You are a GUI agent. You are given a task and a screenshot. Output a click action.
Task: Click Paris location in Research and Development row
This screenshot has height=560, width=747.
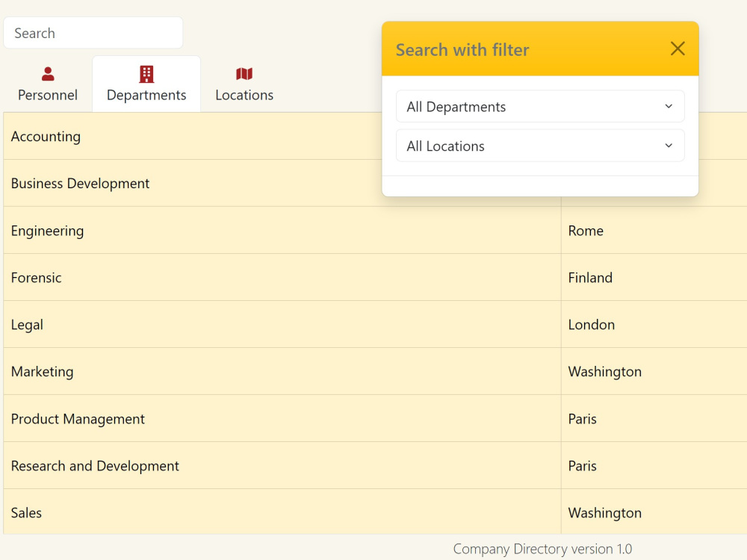pos(654,466)
